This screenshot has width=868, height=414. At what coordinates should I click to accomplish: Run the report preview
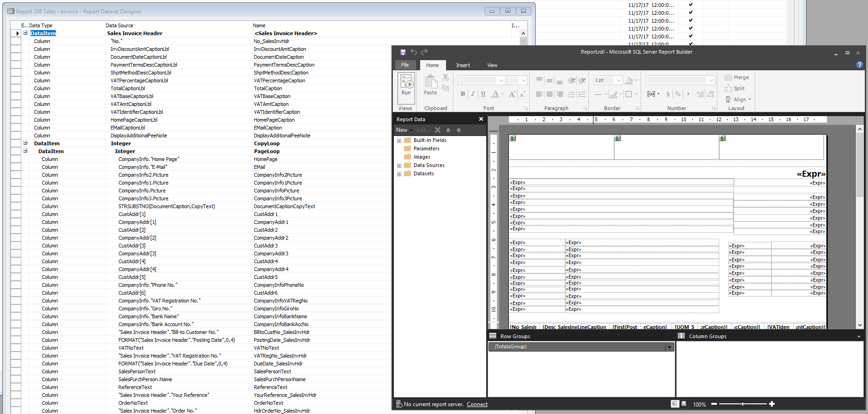(406, 85)
